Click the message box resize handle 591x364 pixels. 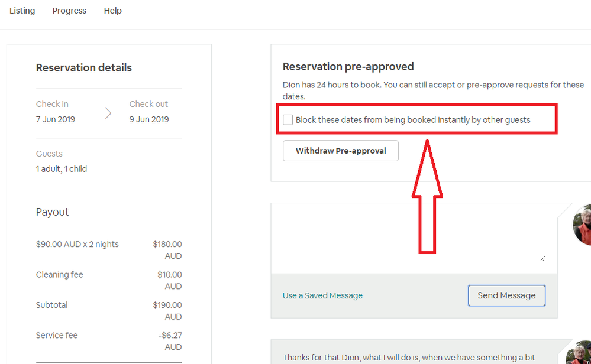click(542, 259)
